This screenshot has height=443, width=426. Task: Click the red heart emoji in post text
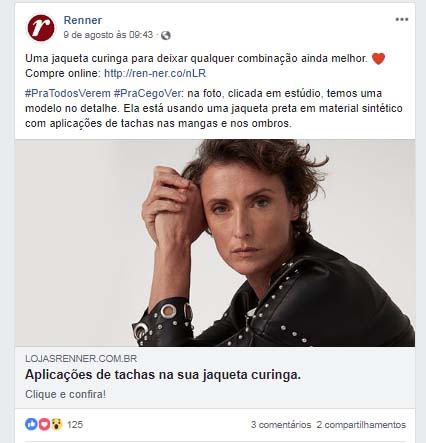[x=378, y=59]
